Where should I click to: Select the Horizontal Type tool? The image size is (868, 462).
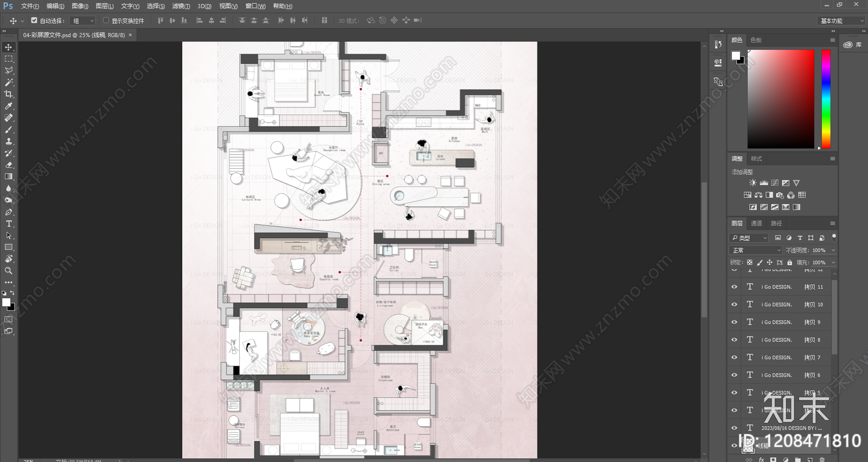click(x=9, y=224)
